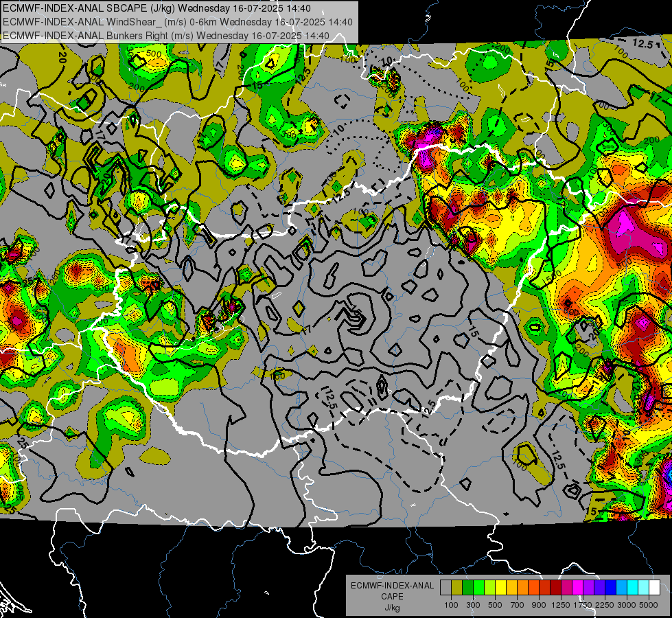Screen dimensions: 672x618
Task: Click the legend value 700
Action: [x=518, y=605]
